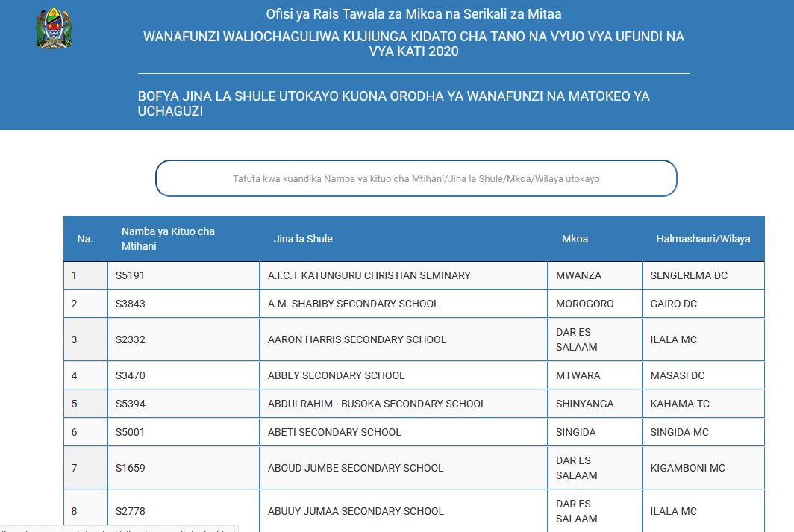Click the Tanzania coat of arms emblem
794x532 pixels.
[x=54, y=28]
